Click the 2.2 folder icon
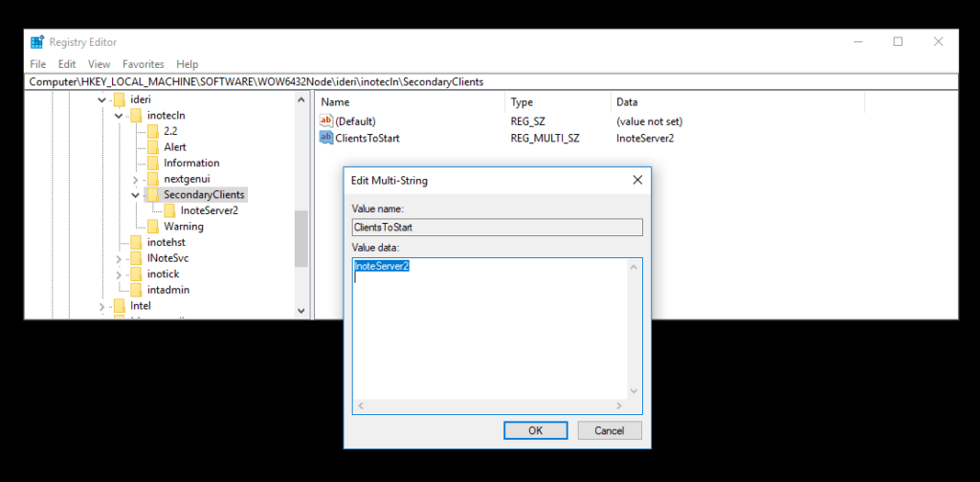 coord(152,131)
